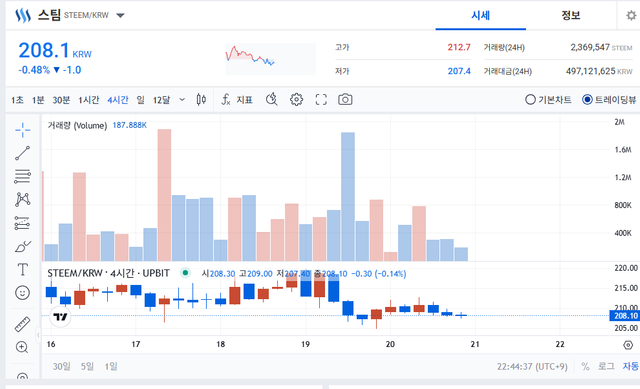The image size is (640, 389).
Task: Switch to the 정보 tab
Action: (x=571, y=16)
